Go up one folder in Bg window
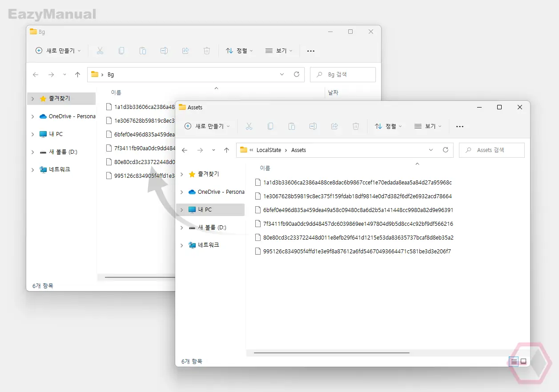The height and width of the screenshot is (392, 559). (x=77, y=75)
